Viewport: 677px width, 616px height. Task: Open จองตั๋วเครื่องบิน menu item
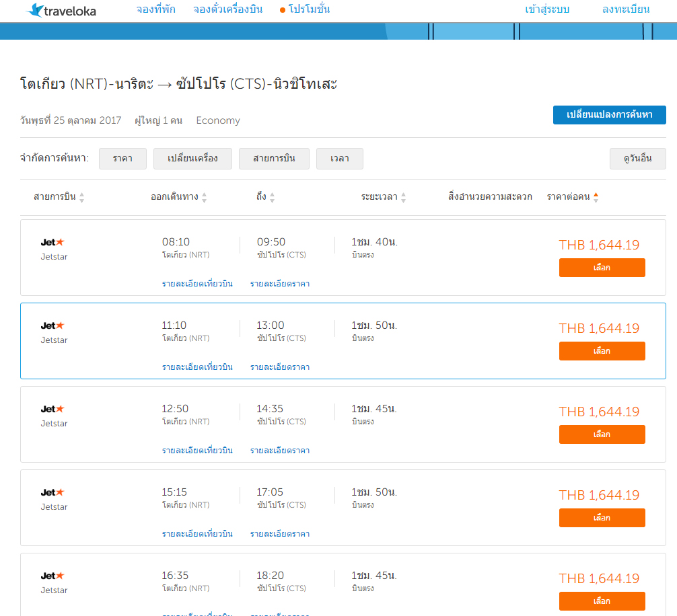[228, 9]
